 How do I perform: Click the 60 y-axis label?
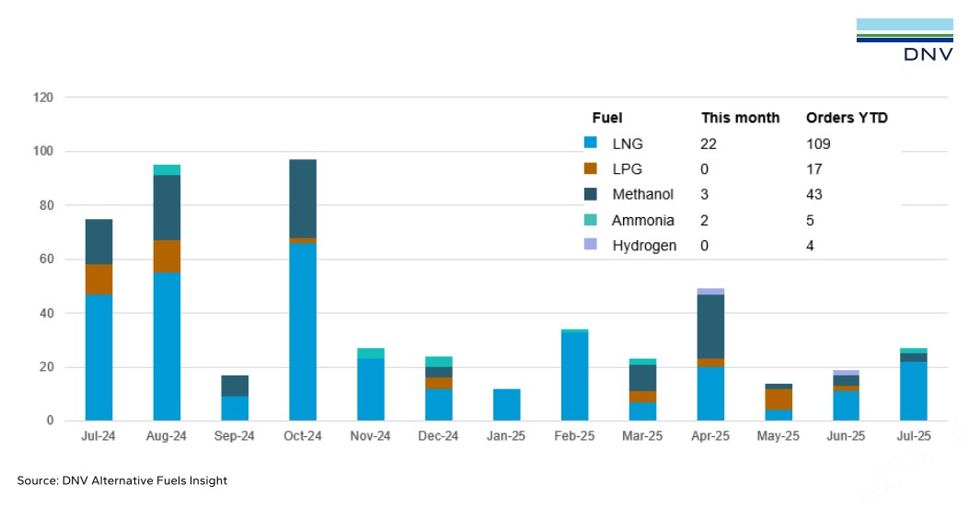(x=46, y=259)
